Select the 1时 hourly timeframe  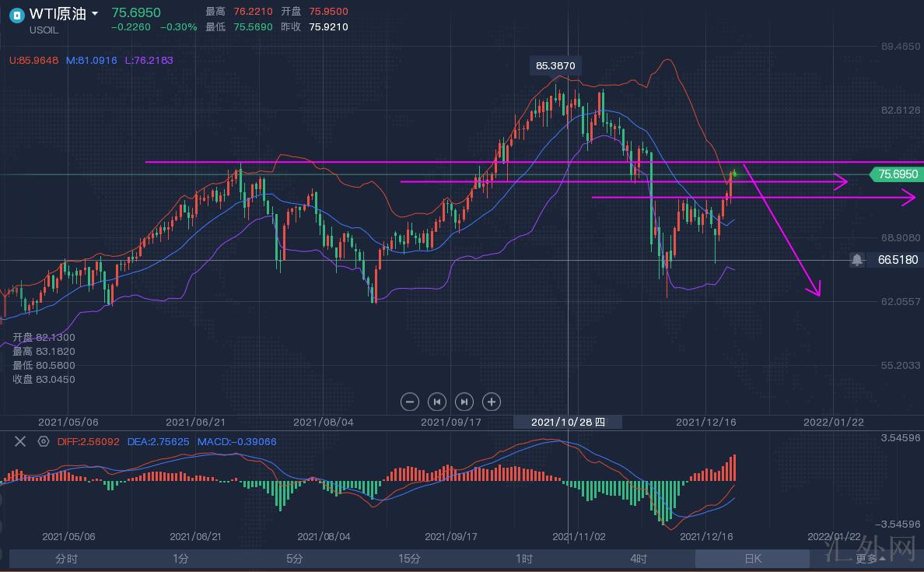523,558
